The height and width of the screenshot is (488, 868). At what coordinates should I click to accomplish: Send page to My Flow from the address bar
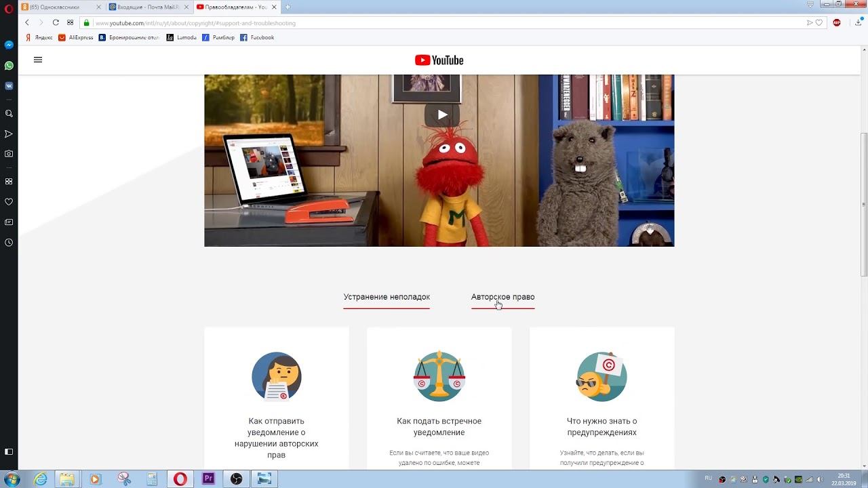pos(810,22)
